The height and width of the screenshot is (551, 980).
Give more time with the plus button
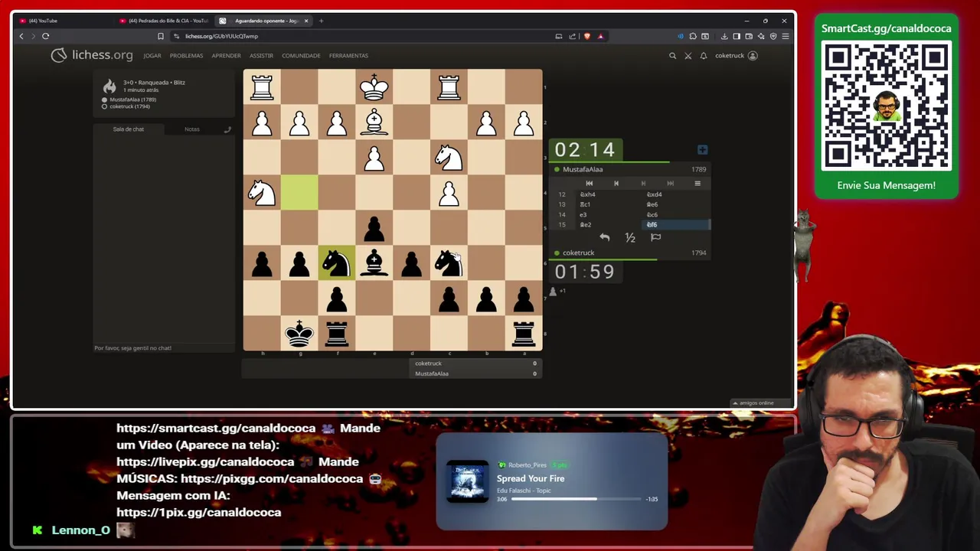(x=702, y=150)
